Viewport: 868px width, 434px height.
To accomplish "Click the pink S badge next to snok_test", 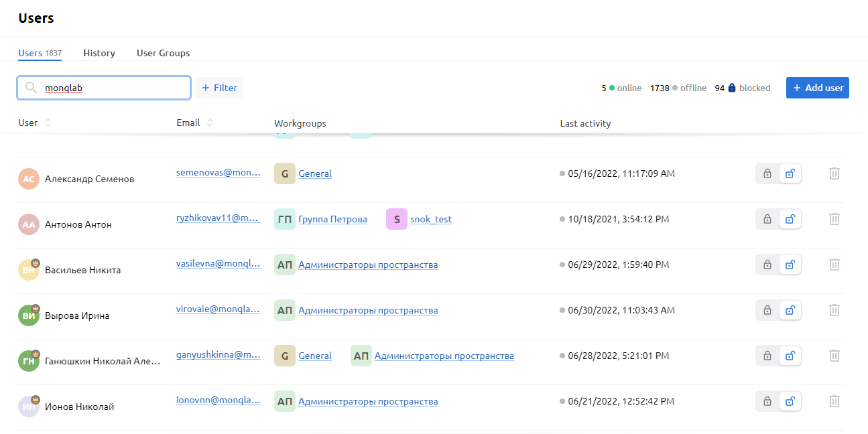I will click(397, 219).
